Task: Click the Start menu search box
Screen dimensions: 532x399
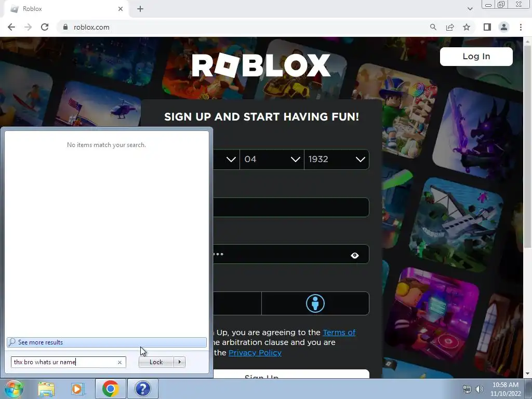Action: coord(64,362)
